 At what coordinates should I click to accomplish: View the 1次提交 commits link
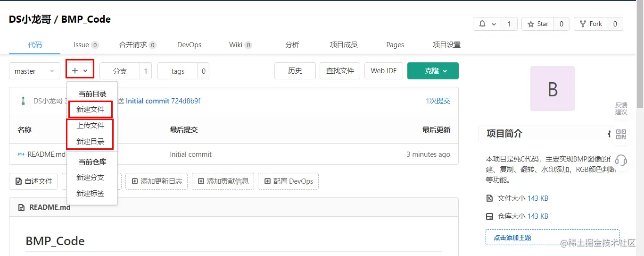[x=438, y=101]
